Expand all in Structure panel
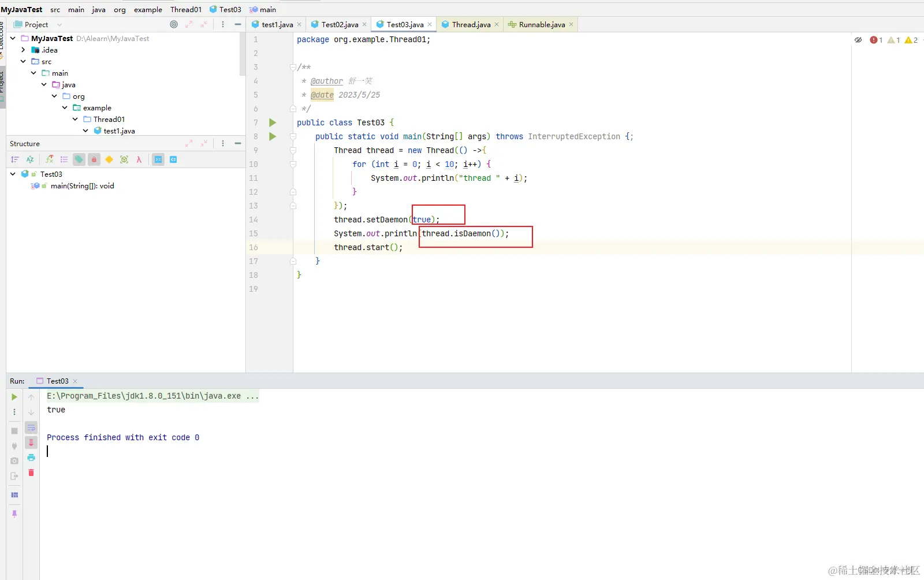The image size is (924, 580). 189,143
